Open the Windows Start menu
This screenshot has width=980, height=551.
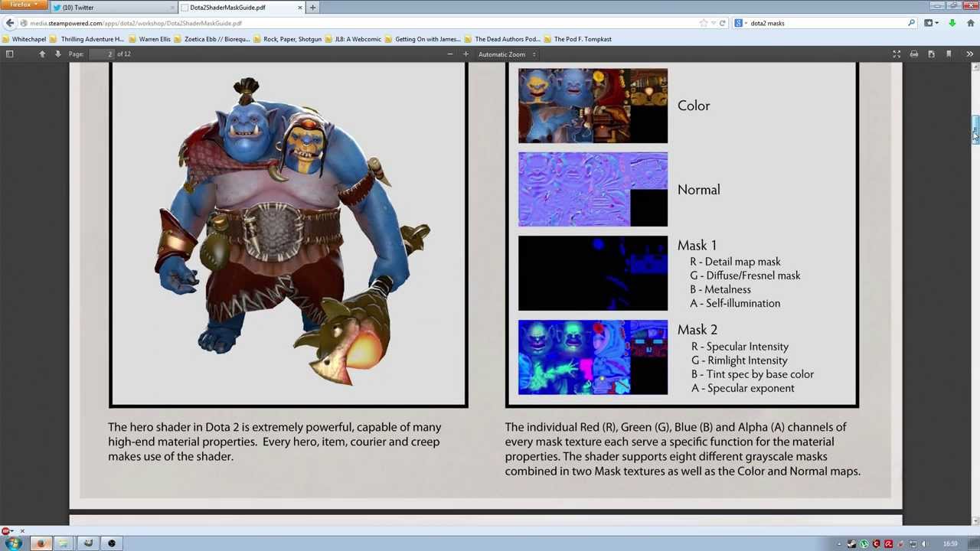14,543
